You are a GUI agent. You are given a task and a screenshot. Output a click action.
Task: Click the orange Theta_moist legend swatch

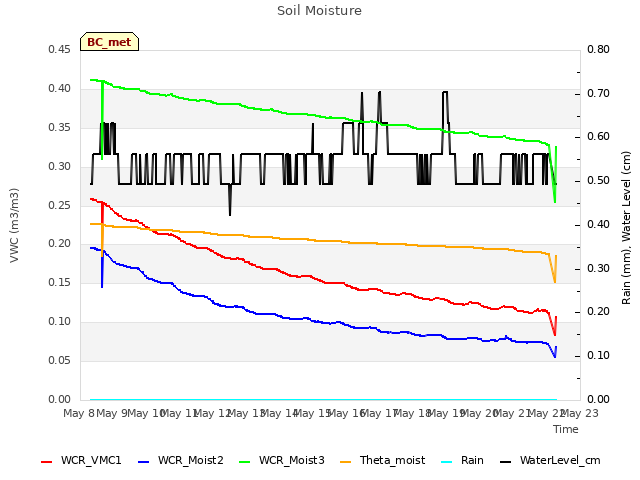click(x=346, y=462)
